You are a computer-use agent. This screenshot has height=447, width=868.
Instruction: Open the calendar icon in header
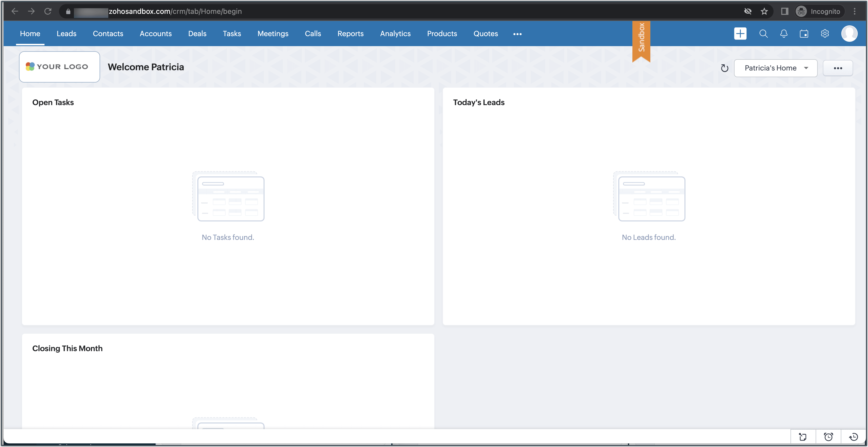[x=804, y=34]
